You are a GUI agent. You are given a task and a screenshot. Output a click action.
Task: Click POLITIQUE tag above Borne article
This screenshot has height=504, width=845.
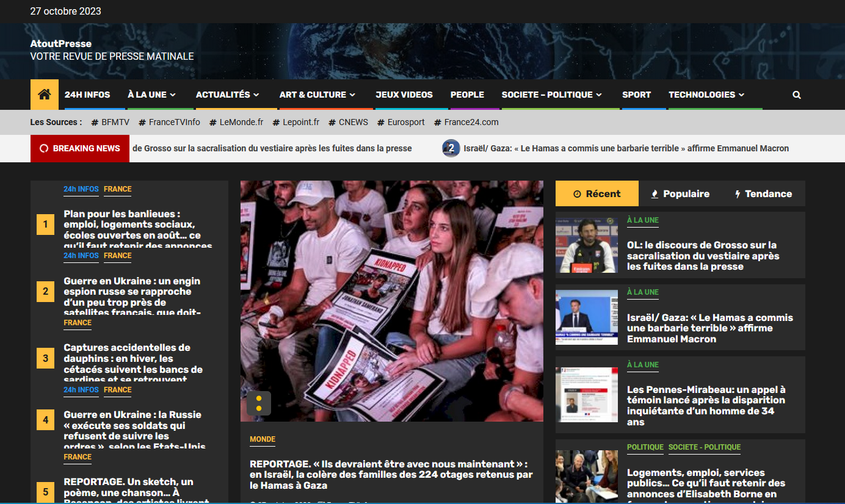pos(645,447)
